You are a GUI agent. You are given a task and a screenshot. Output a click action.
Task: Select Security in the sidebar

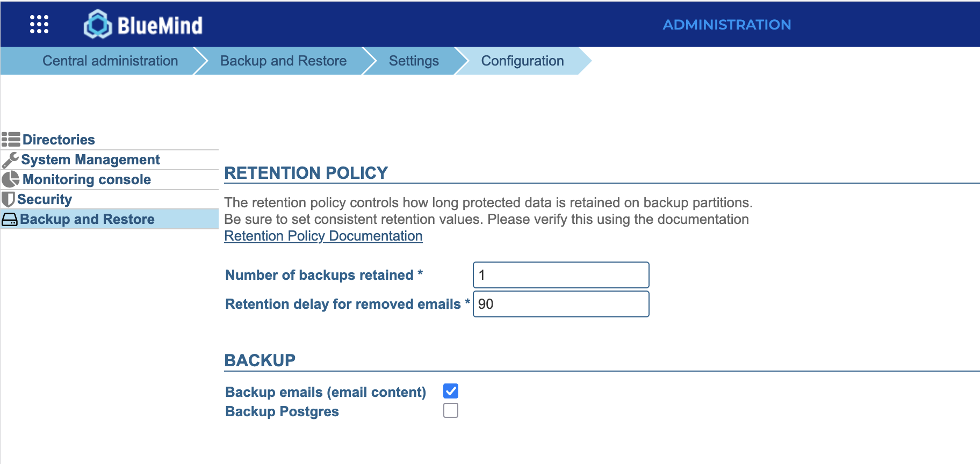(x=45, y=199)
